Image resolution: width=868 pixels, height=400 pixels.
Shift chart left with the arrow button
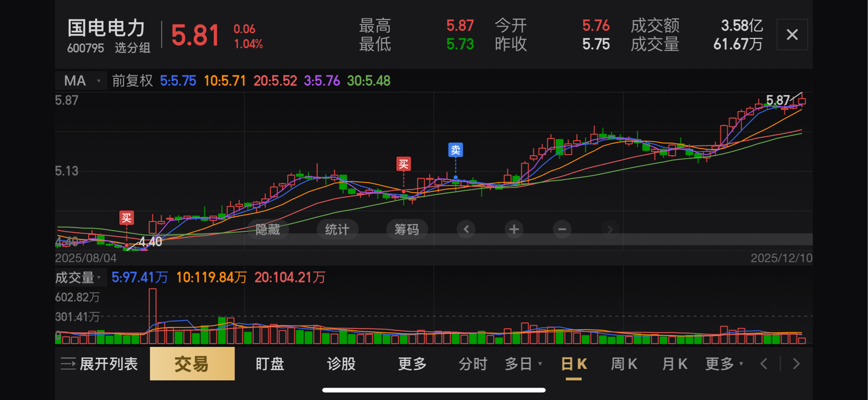coord(466,229)
